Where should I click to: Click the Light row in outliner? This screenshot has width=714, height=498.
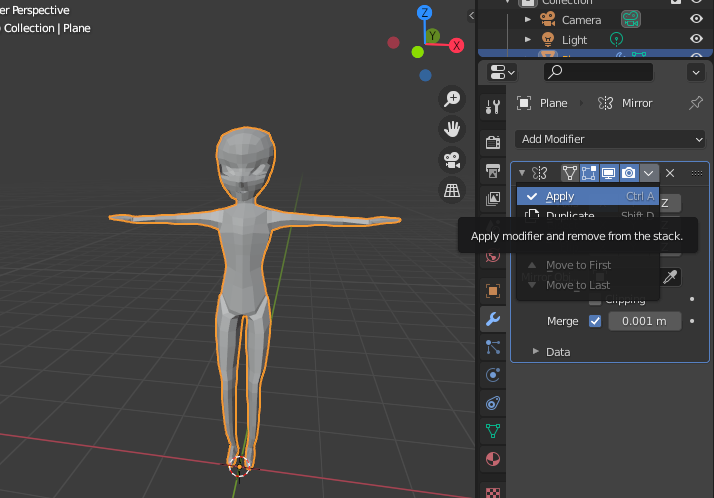pos(595,40)
